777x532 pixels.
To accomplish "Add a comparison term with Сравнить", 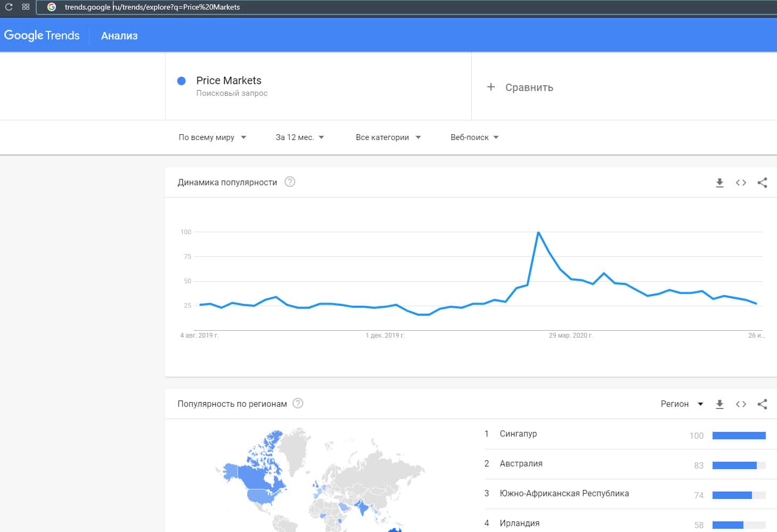I will tap(520, 87).
